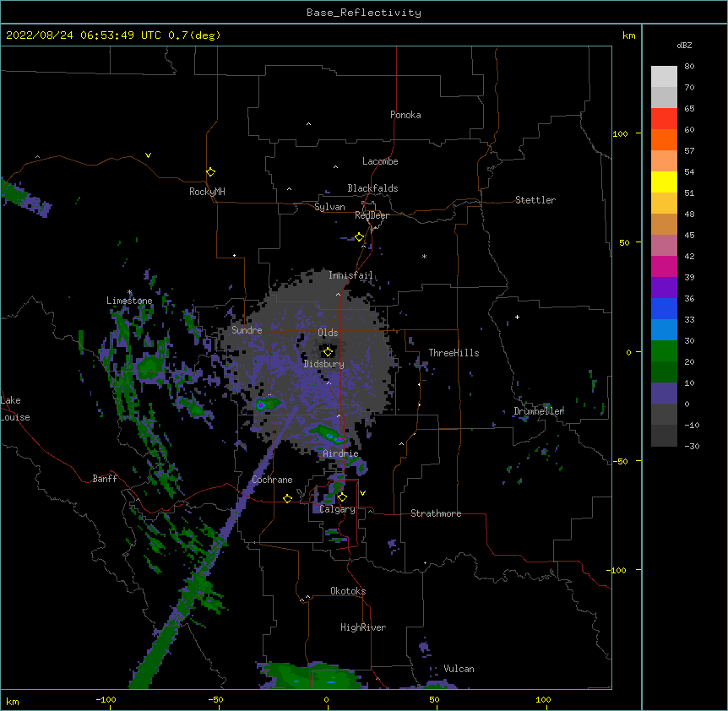Select the purple 39-36 dBZ legend swatch
Viewport: 728px width, 711px height.
tap(664, 288)
